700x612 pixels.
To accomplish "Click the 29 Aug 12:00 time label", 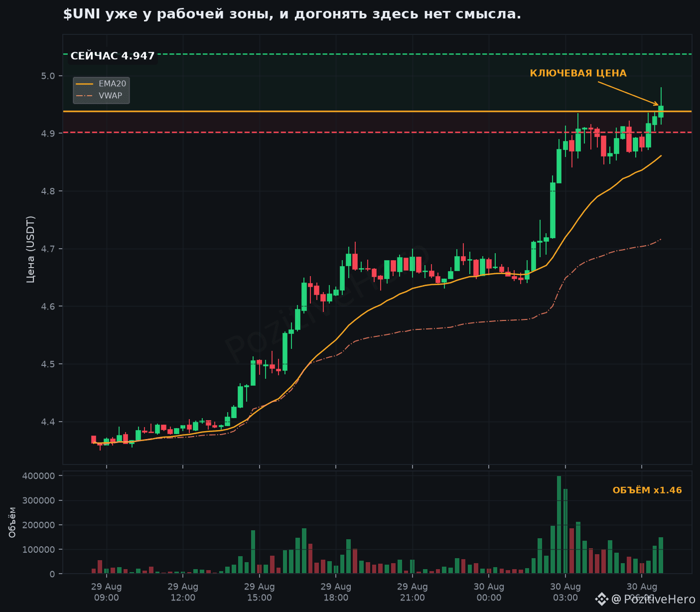I will [183, 592].
